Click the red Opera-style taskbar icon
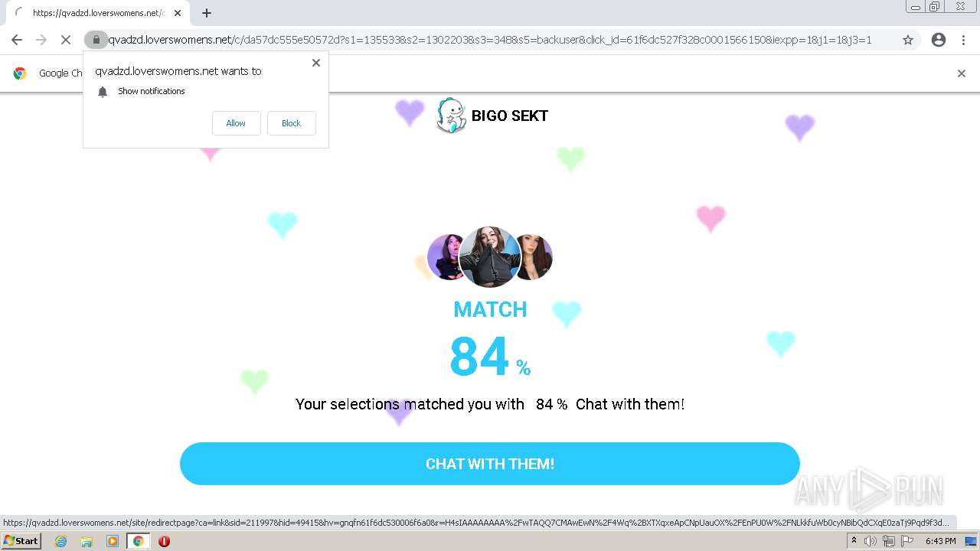Viewport: 980px width, 551px height. (x=164, y=541)
